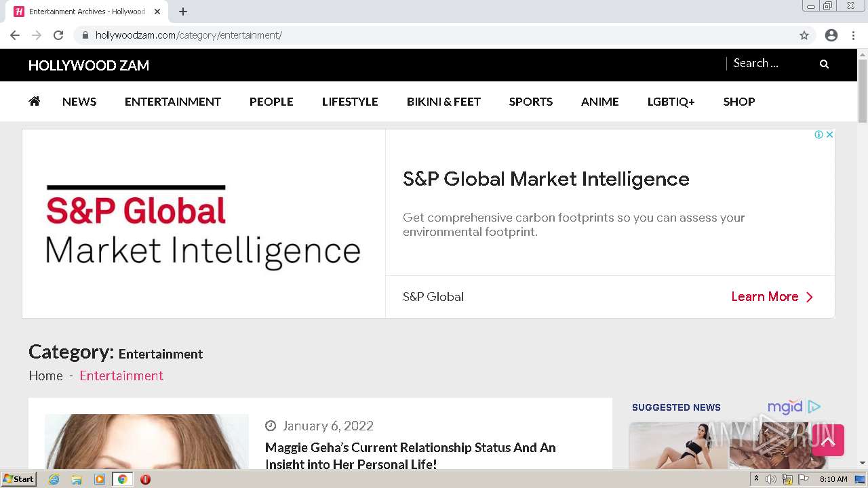868x488 pixels.
Task: Open the Chrome profile account icon
Action: tap(831, 35)
